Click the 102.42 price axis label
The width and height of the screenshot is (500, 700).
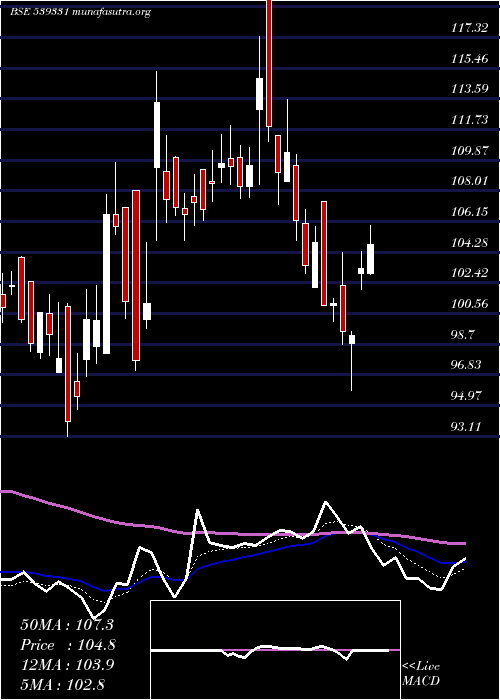coord(469,273)
